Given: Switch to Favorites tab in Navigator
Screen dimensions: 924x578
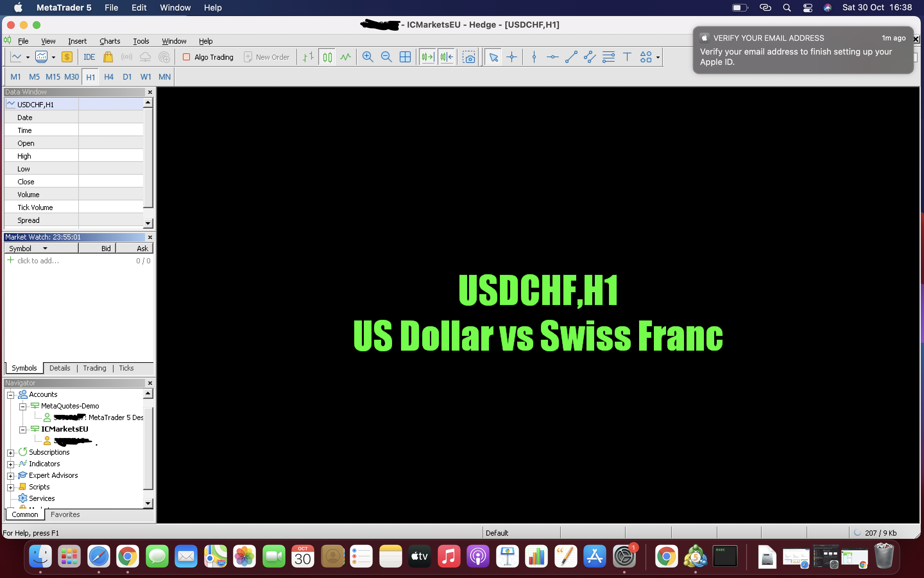Looking at the screenshot, I should [65, 514].
